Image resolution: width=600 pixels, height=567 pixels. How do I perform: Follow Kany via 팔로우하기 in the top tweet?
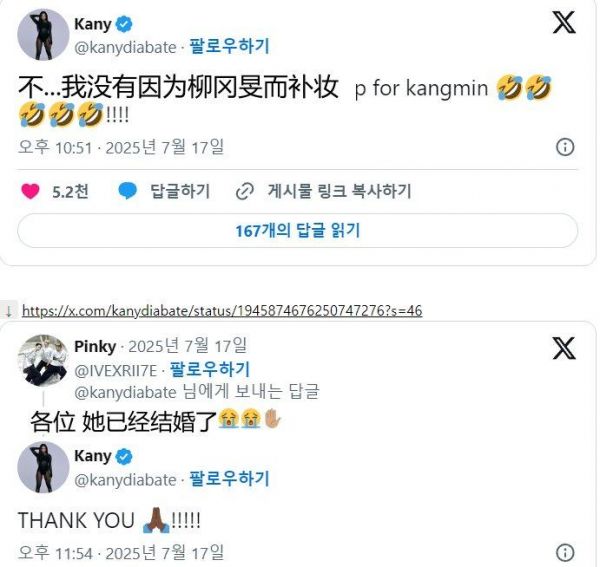(230, 46)
